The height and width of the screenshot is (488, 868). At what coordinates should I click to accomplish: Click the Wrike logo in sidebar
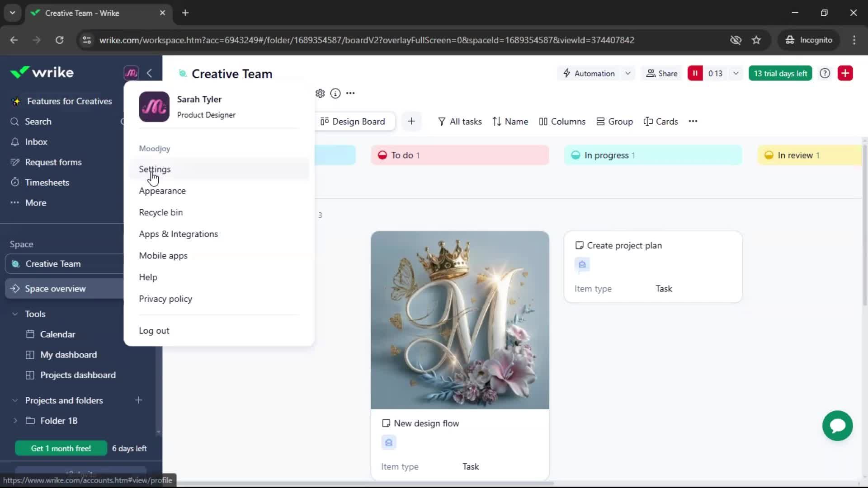42,72
